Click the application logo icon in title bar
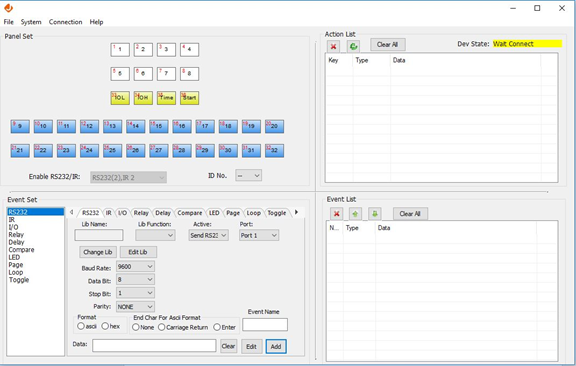This screenshot has width=576, height=366. (8, 8)
